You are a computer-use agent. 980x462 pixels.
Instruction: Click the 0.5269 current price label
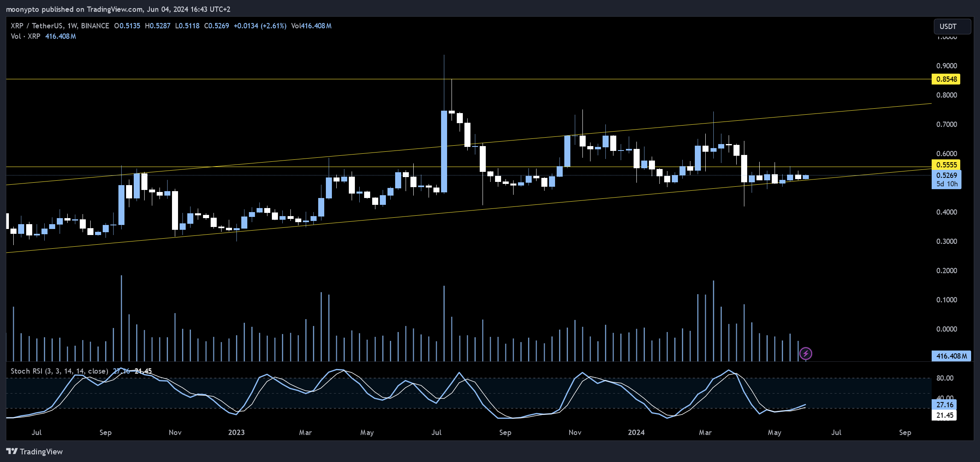[946, 175]
